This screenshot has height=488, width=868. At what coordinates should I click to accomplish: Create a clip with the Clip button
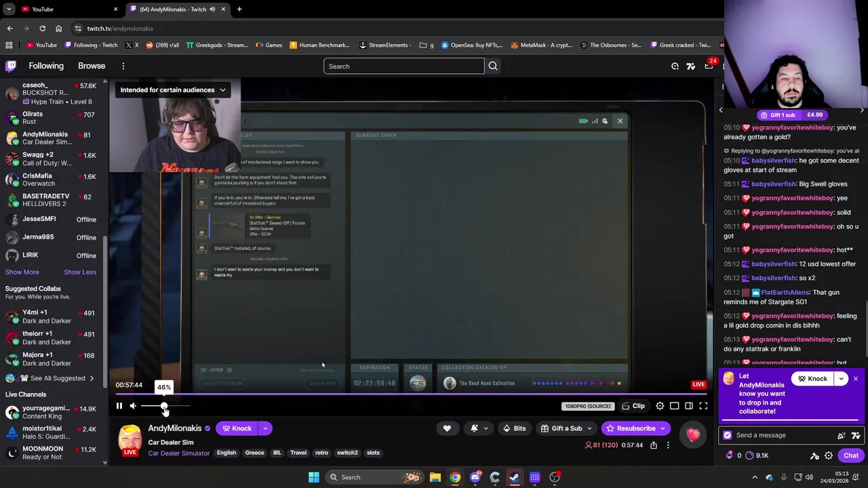tap(633, 406)
